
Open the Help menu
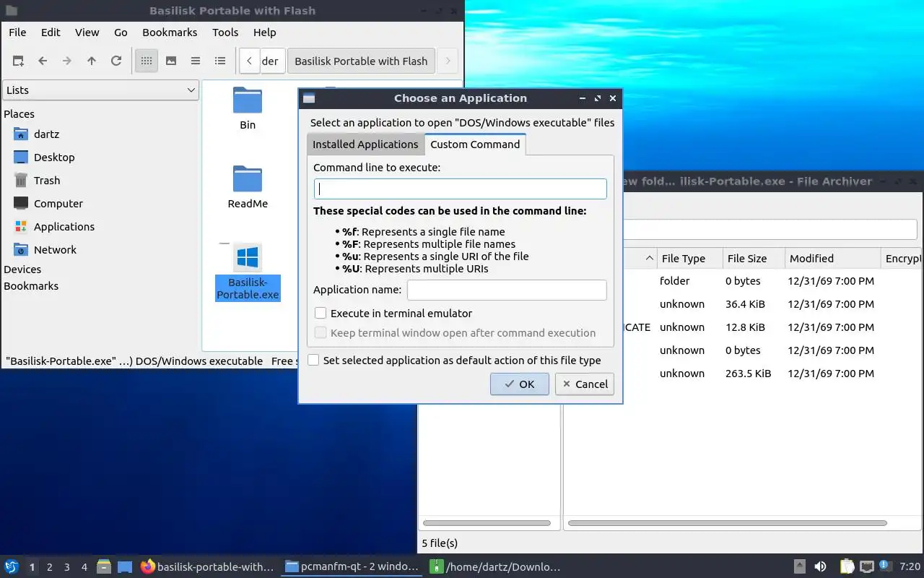[x=264, y=33]
